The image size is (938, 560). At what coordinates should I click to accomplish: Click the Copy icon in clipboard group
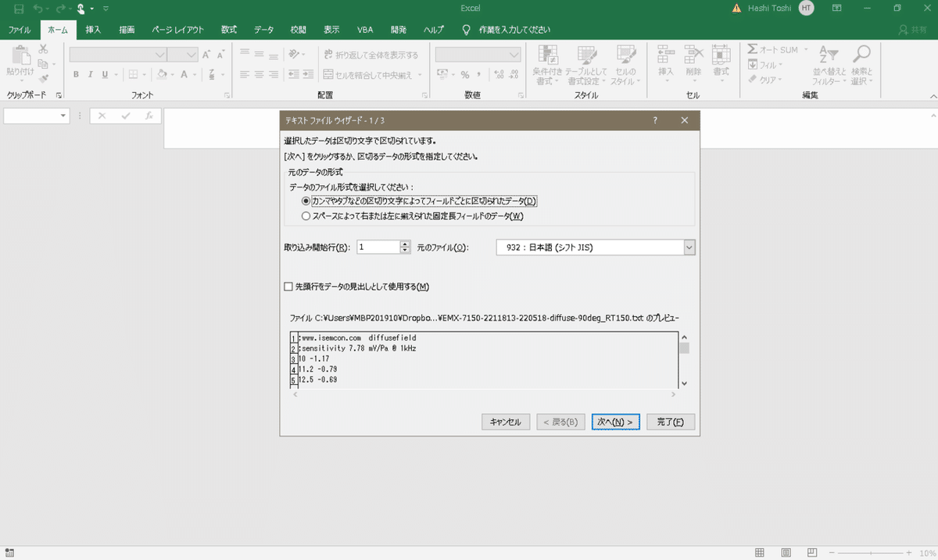click(43, 64)
